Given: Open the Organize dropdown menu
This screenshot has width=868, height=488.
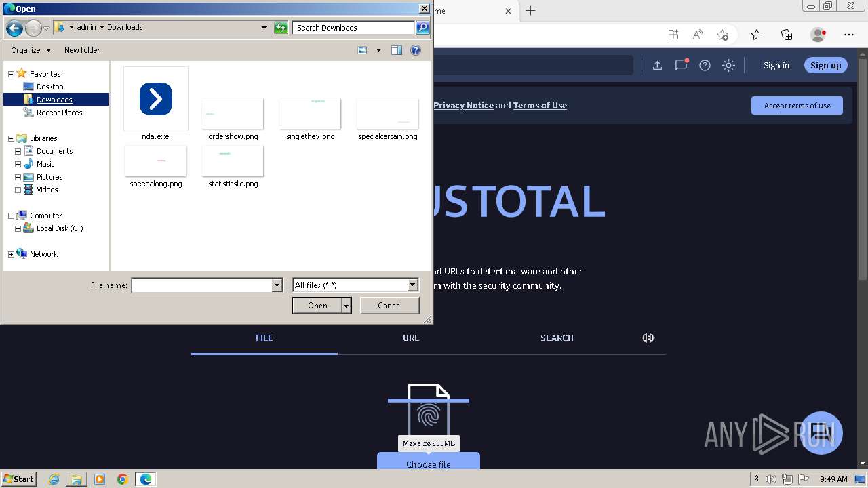Looking at the screenshot, I should point(31,50).
